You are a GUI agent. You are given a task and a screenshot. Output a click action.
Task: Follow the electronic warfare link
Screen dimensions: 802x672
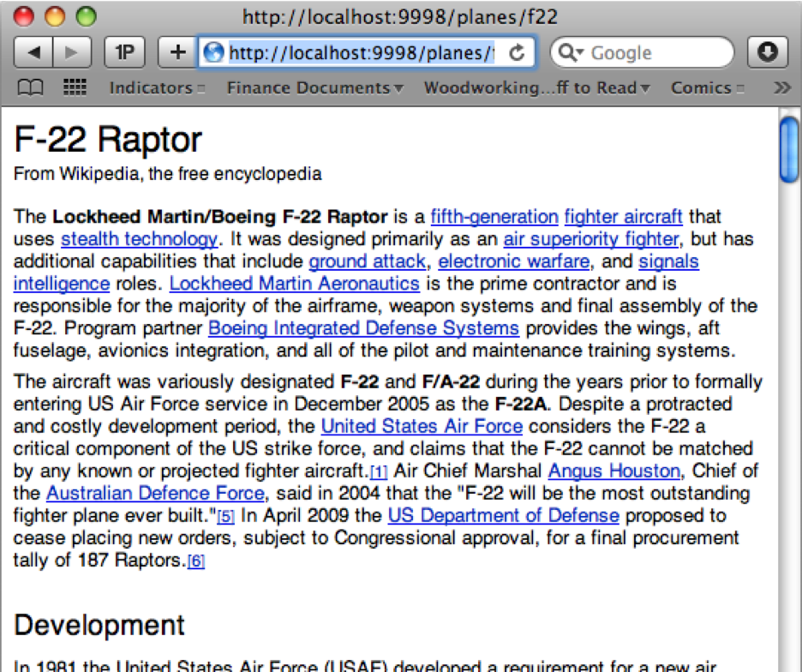tap(514, 261)
